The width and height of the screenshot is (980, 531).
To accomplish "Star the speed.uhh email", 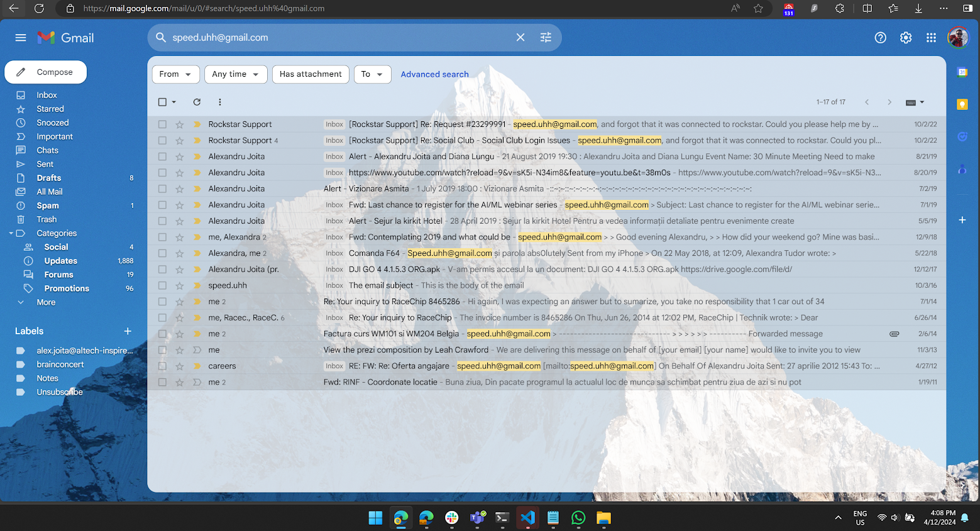I will pos(180,285).
